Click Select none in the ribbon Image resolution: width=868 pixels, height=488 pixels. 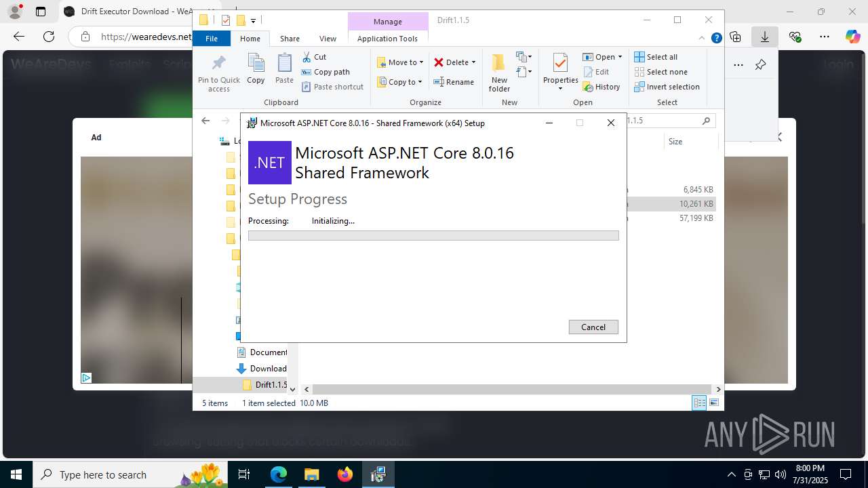(660, 72)
